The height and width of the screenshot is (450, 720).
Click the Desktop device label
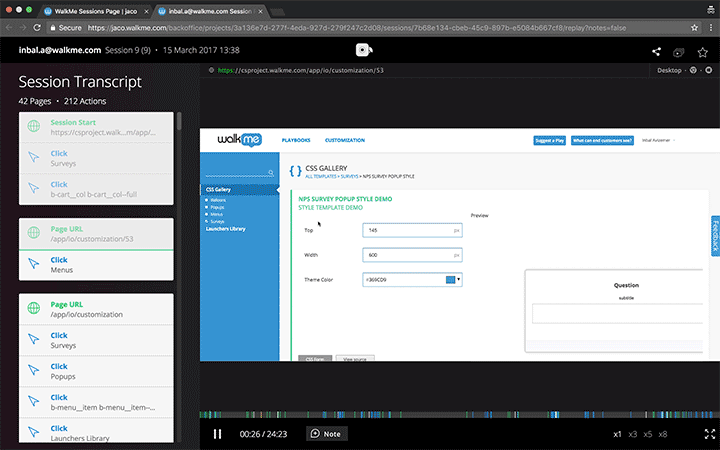(x=669, y=70)
